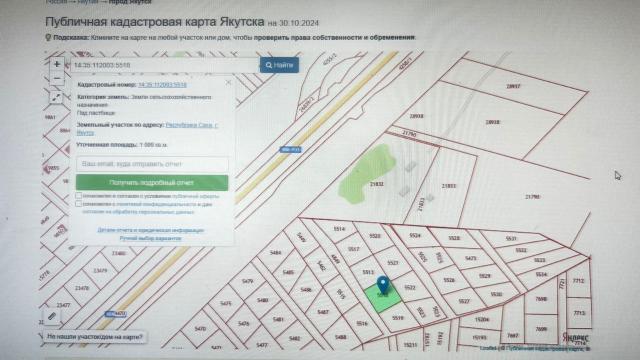Select parcel 28937 on the map

tap(513, 86)
